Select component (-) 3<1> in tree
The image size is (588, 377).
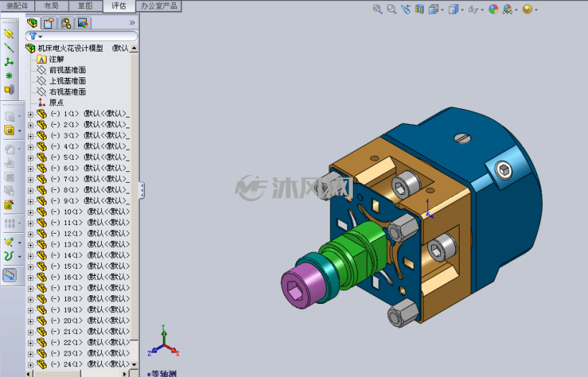click(90, 135)
